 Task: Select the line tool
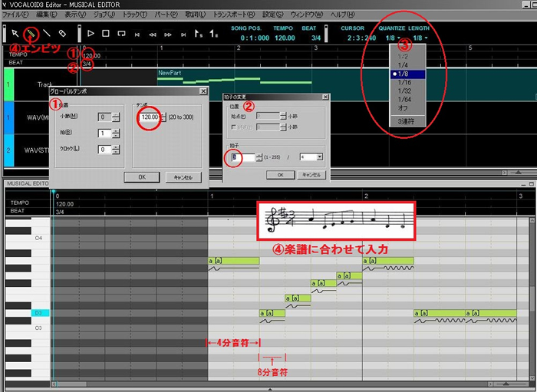click(x=47, y=34)
